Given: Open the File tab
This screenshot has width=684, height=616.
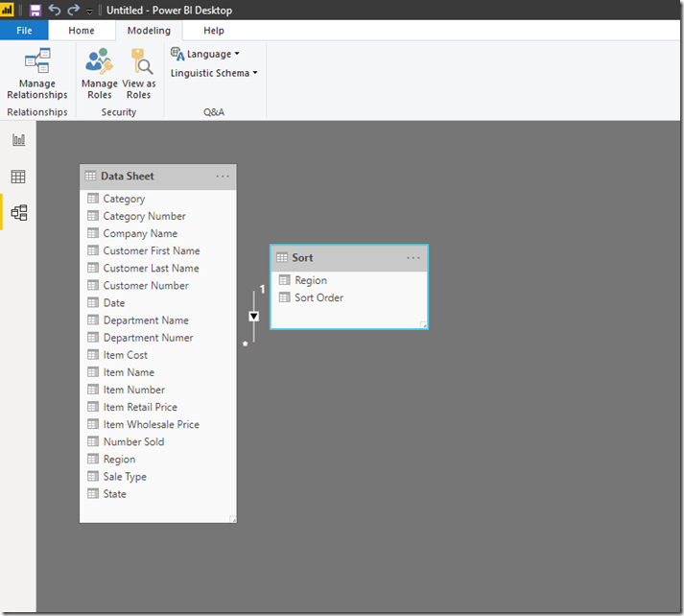Looking at the screenshot, I should 24,30.
